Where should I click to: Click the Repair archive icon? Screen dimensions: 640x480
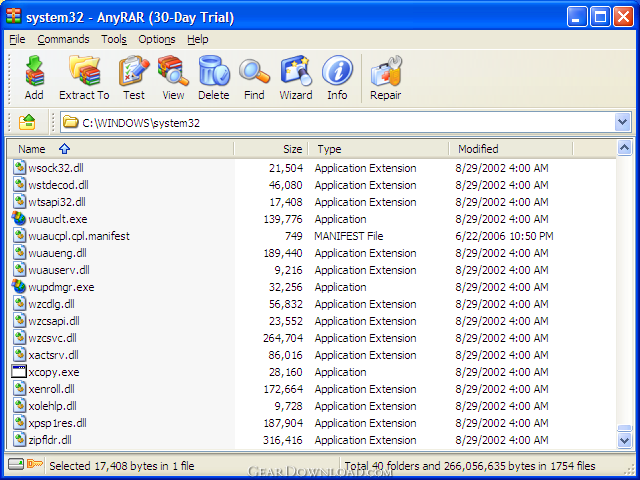coord(385,78)
